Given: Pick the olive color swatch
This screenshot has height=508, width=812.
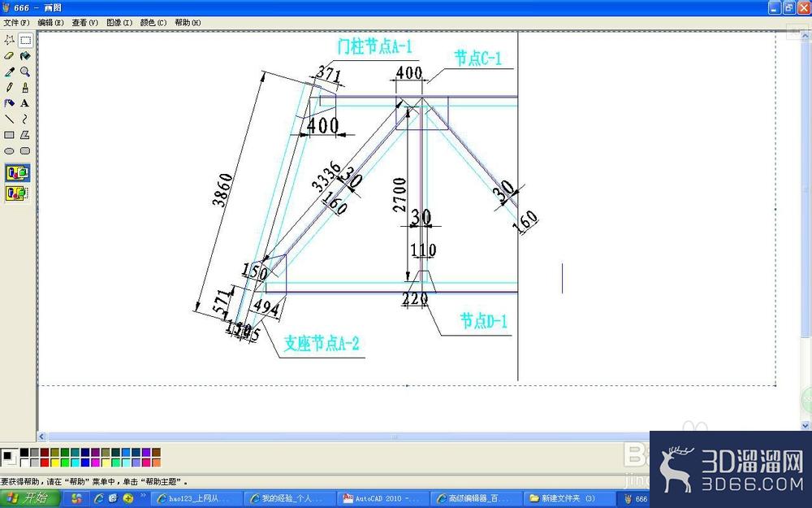Looking at the screenshot, I should click(55, 453).
